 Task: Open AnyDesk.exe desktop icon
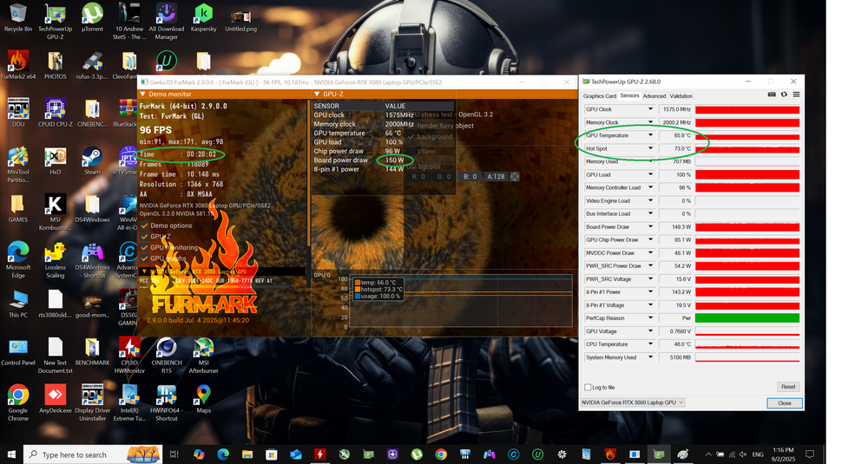tap(55, 399)
